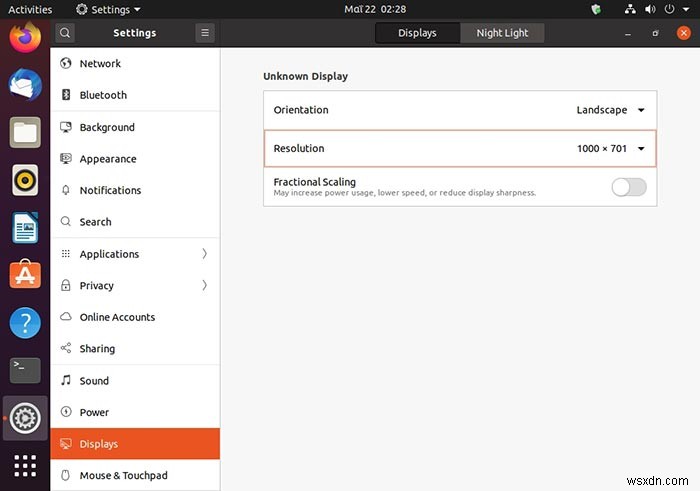Open Power settings label
700x491 pixels.
[x=94, y=412]
